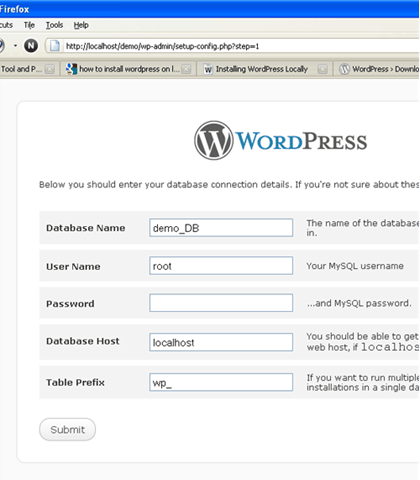420x480 pixels.
Task: Click the 'The name of the database' description
Action: click(x=363, y=228)
